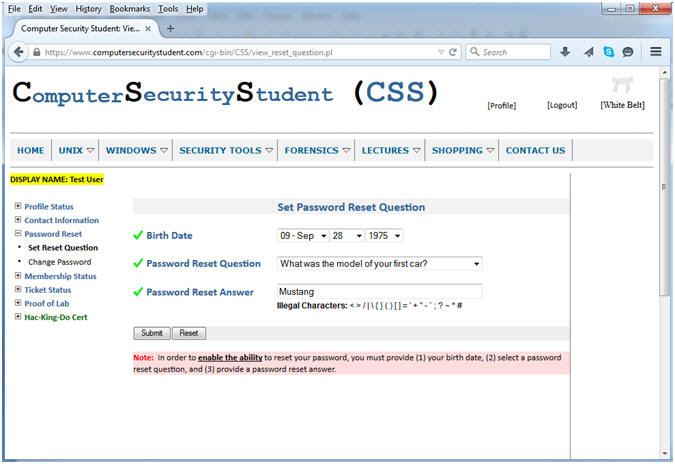Expand the Proof of Lab plus icon
Screen dimensions: 675x464
click(x=18, y=303)
